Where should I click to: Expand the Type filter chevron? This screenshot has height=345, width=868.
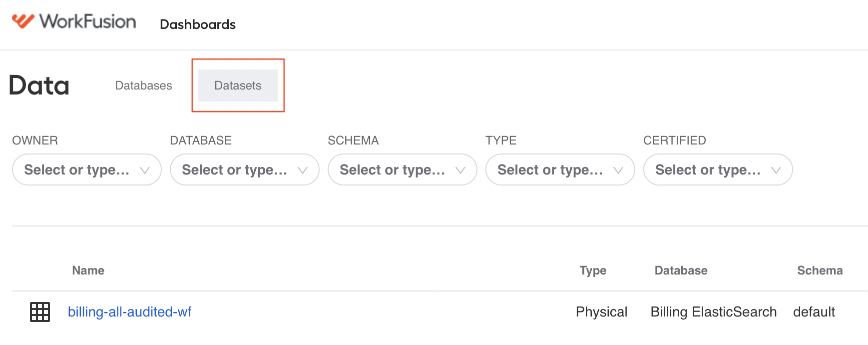coord(618,170)
